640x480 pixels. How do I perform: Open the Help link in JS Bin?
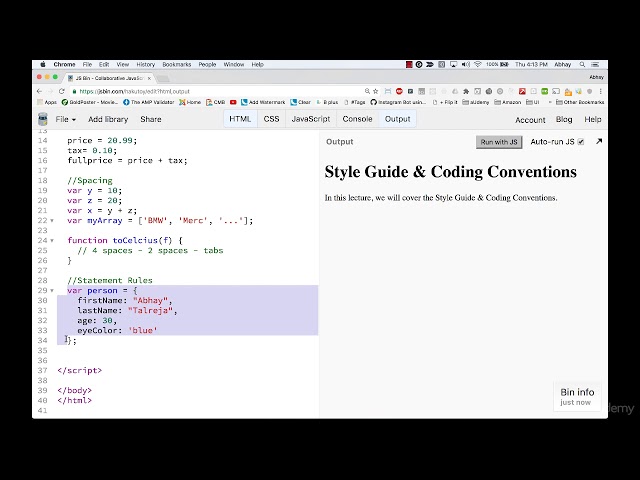(593, 120)
